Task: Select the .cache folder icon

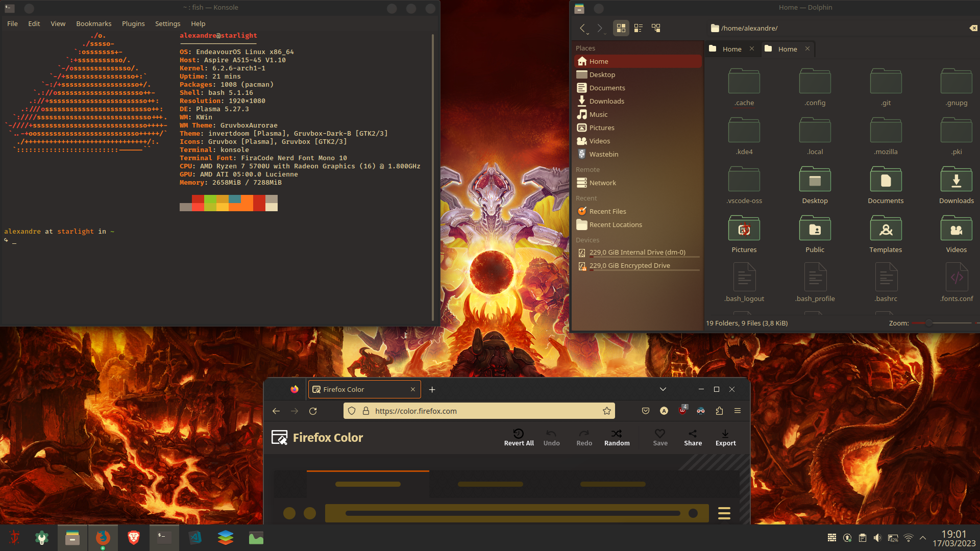Action: [744, 81]
